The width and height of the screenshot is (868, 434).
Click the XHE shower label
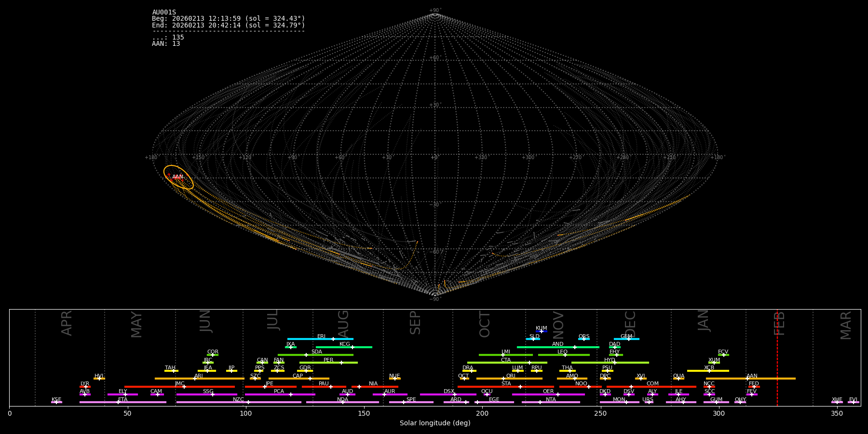click(x=837, y=400)
